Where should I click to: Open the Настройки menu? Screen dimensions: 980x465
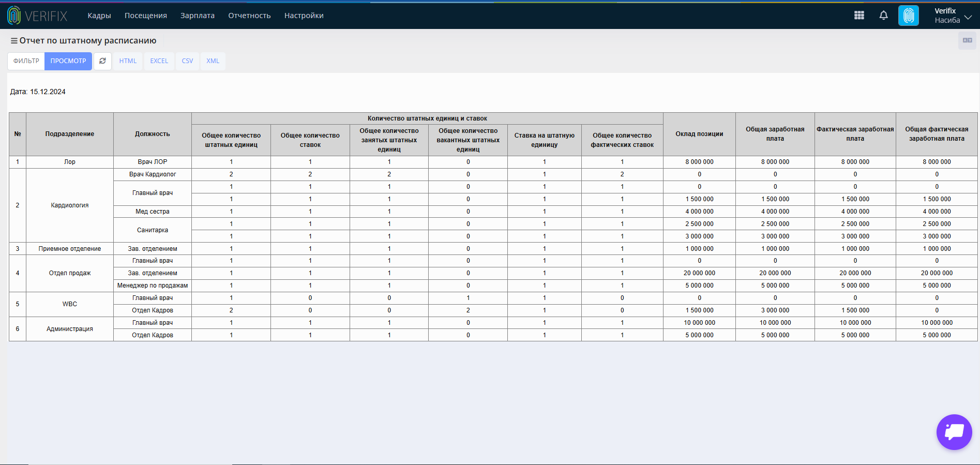tap(304, 16)
